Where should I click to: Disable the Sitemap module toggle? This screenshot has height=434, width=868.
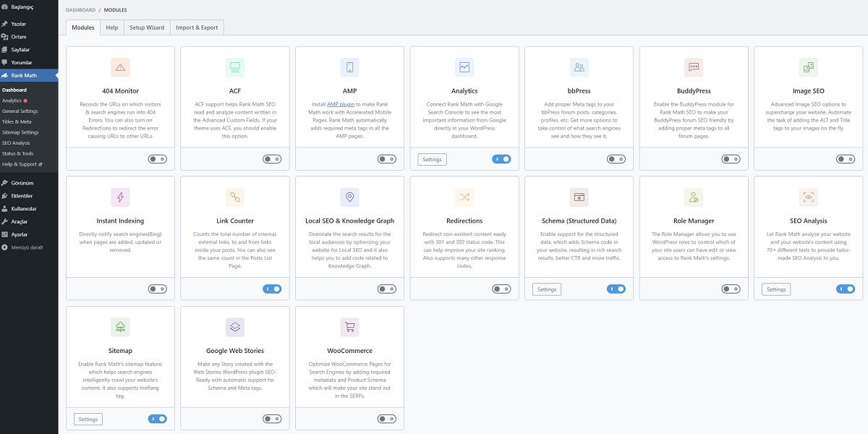click(x=157, y=419)
